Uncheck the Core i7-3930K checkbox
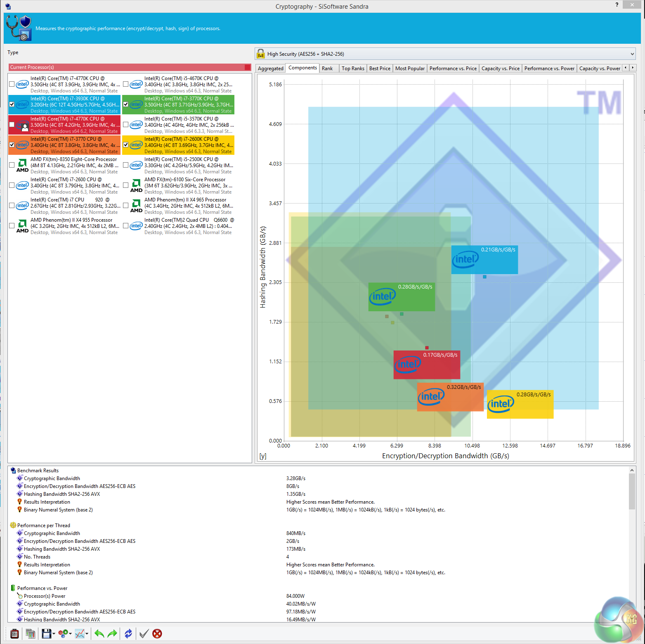The width and height of the screenshot is (645, 644). [12, 104]
